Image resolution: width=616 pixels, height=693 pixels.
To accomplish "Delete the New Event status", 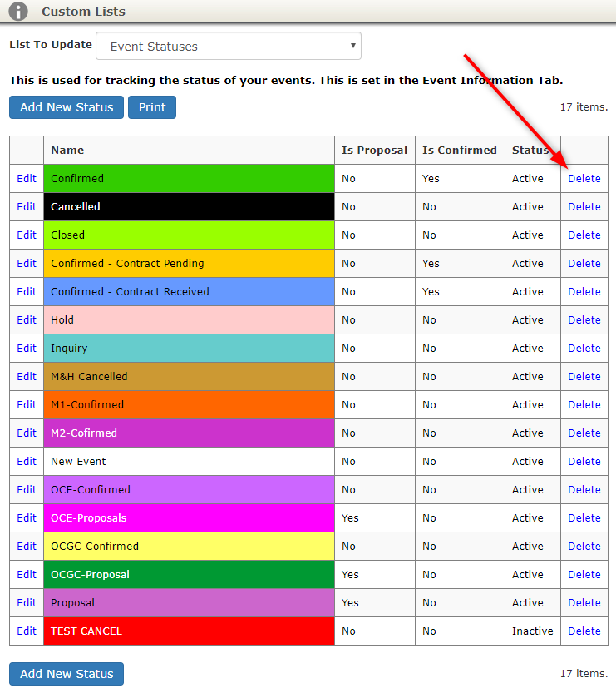I will pos(584,462).
